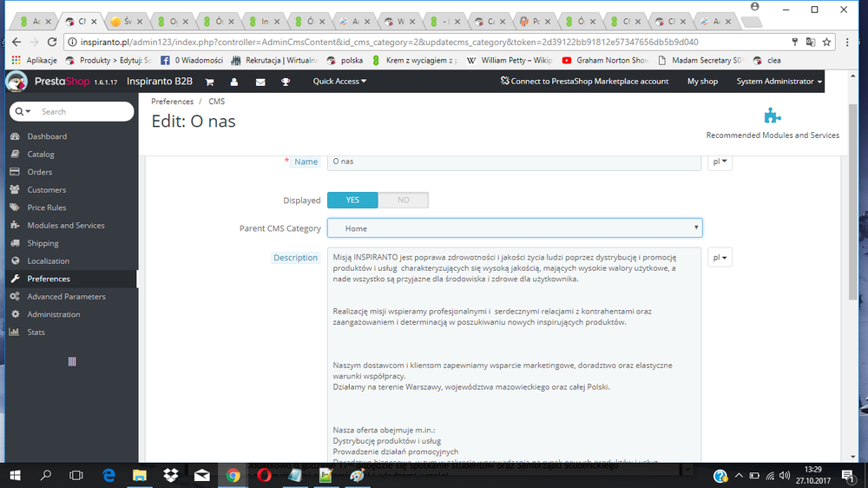
Task: Click into the Description text area
Action: 514,354
